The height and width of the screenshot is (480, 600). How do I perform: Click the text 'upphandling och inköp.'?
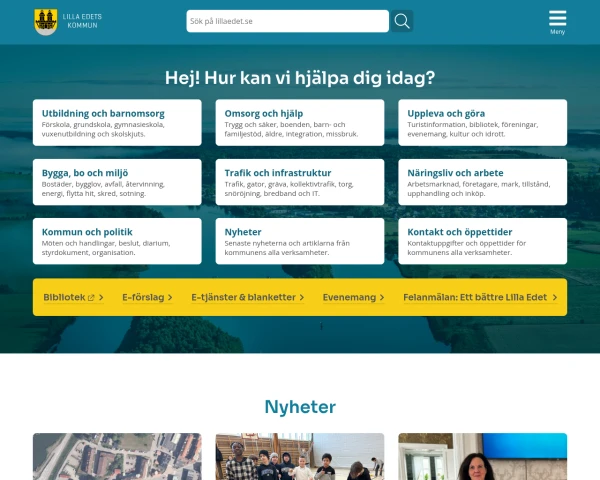pyautogui.click(x=446, y=194)
